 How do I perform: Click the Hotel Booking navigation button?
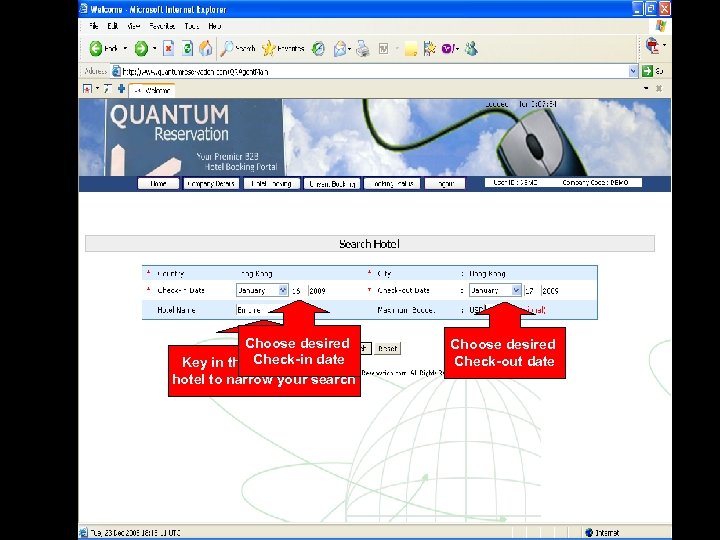271,184
